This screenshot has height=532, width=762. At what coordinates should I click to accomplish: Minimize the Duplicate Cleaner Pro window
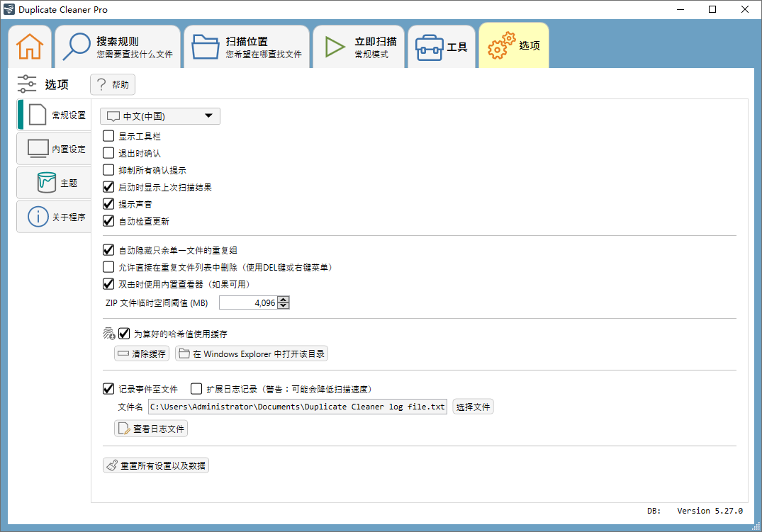680,9
